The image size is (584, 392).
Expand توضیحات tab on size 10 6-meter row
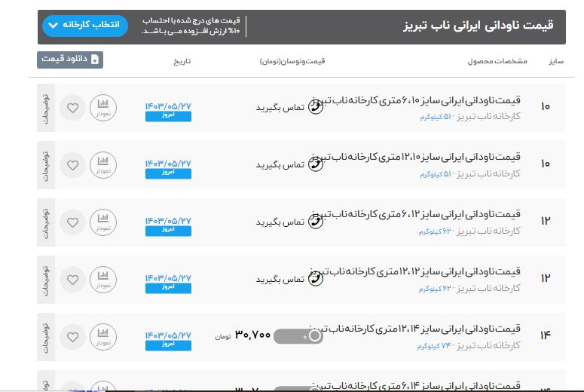44,107
